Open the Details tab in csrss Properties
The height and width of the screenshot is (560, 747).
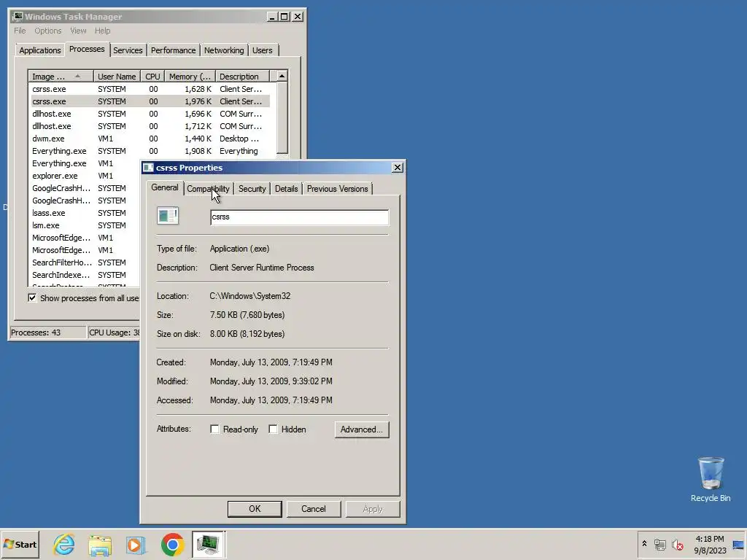286,189
